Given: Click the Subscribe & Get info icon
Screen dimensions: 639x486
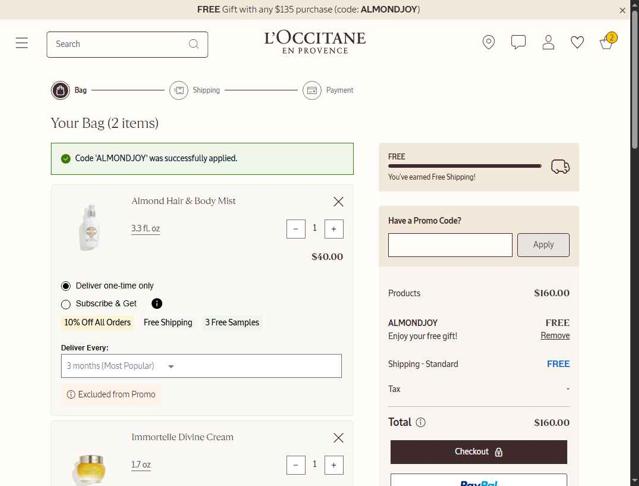Looking at the screenshot, I should tap(157, 303).
